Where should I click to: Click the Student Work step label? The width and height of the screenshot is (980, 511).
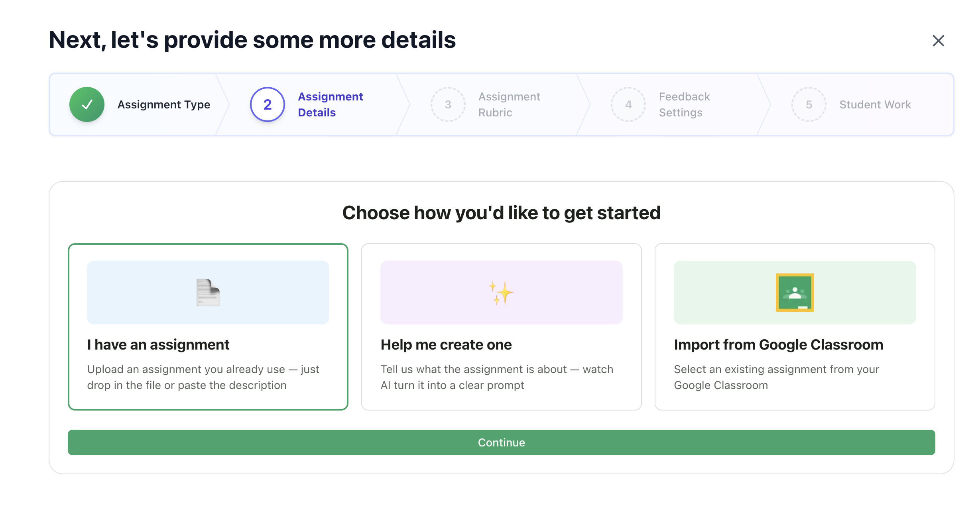tap(875, 104)
